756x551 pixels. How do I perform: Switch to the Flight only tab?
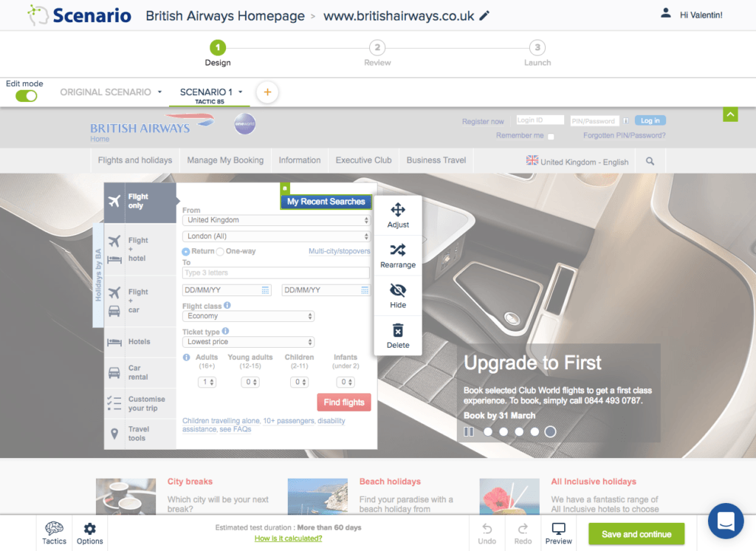[x=140, y=202]
